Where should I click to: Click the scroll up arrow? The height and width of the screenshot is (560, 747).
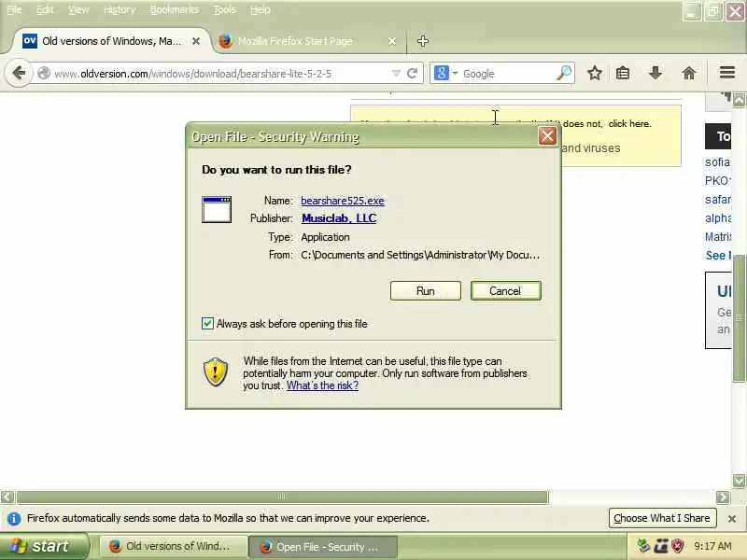coord(739,101)
